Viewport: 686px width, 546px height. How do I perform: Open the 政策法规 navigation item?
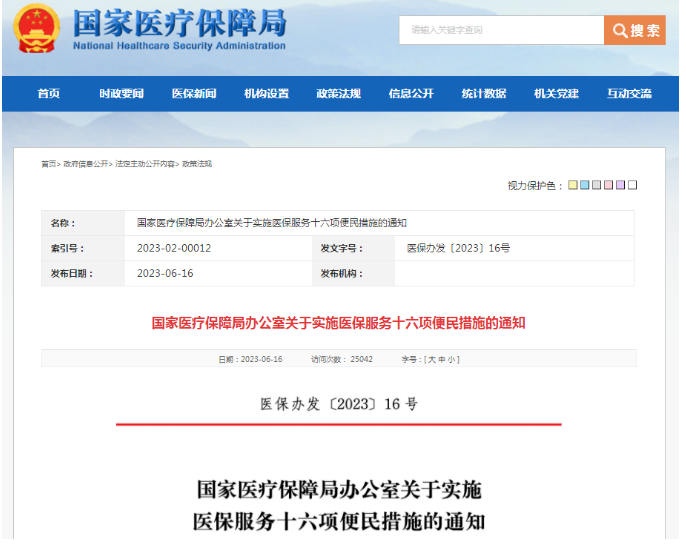coord(339,94)
